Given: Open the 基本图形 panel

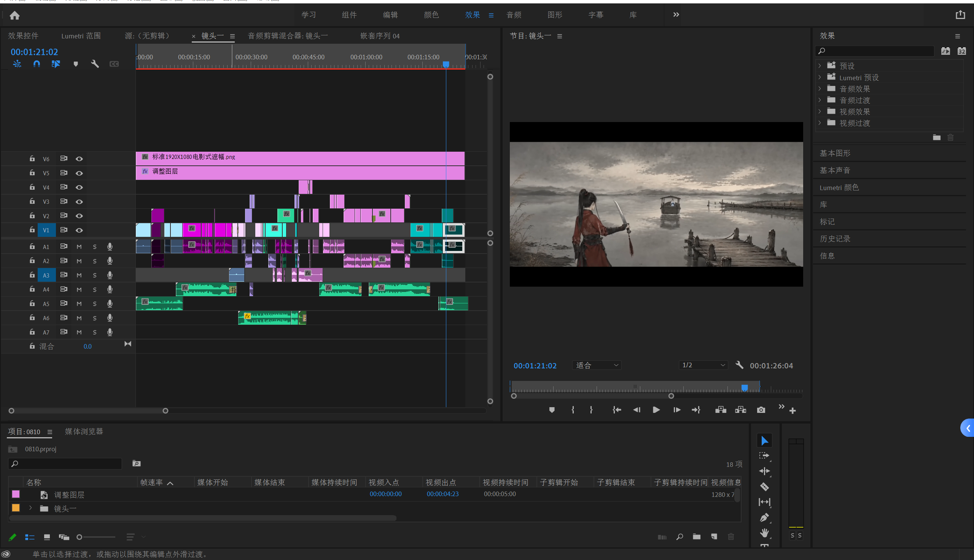Looking at the screenshot, I should coord(835,153).
